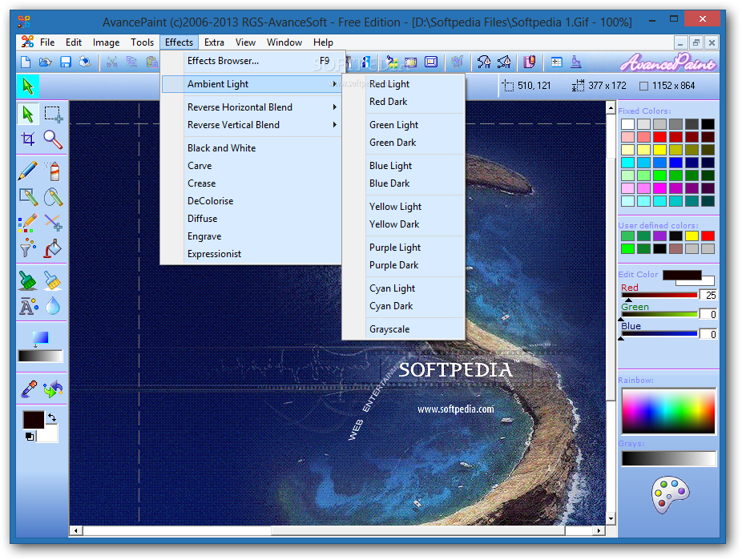Open the Window menu

pos(284,42)
